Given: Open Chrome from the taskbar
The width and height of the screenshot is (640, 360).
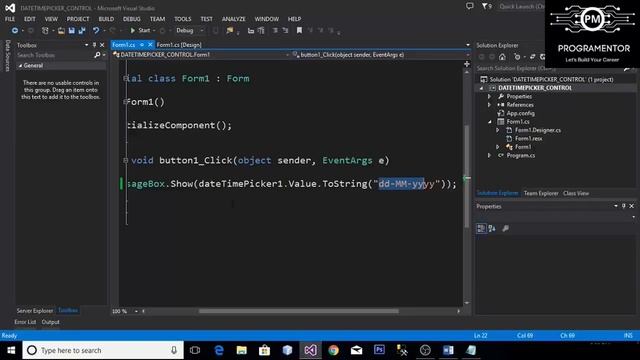Looking at the screenshot, I should (333, 350).
